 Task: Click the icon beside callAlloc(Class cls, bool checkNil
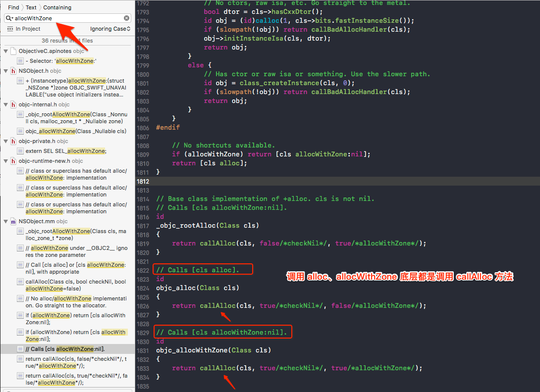tap(20, 282)
